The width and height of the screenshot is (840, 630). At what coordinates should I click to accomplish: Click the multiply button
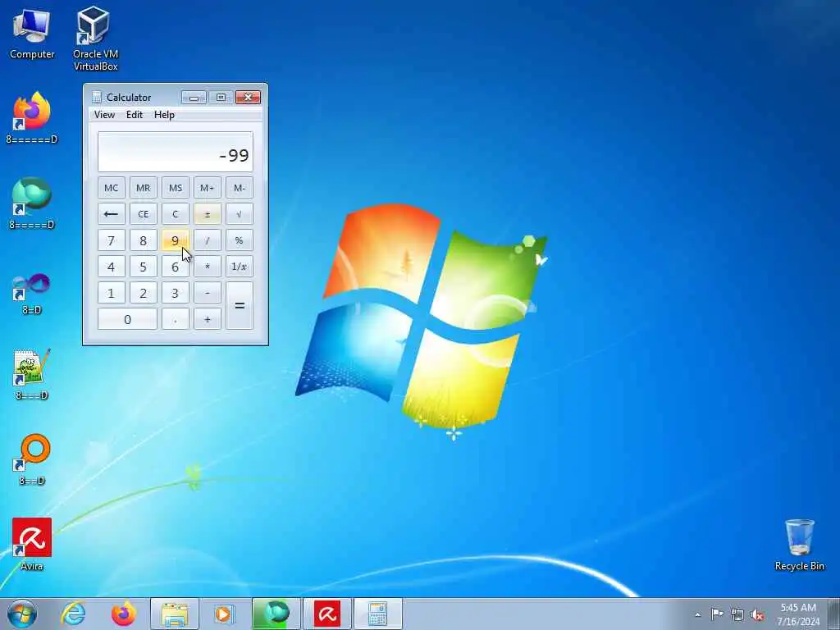click(208, 267)
